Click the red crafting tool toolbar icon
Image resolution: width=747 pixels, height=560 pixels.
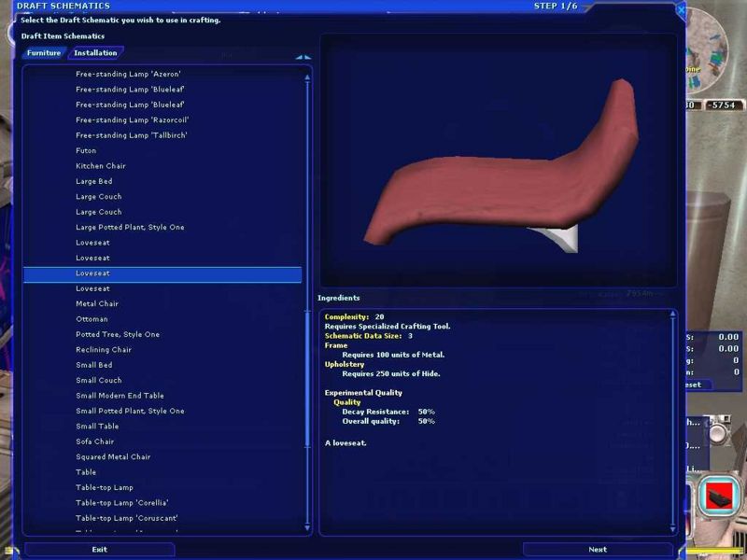click(x=718, y=495)
